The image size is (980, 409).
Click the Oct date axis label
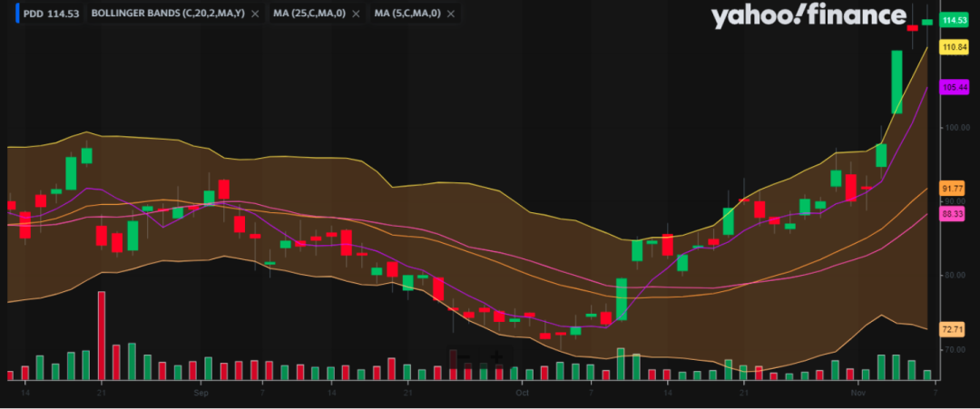pyautogui.click(x=522, y=394)
